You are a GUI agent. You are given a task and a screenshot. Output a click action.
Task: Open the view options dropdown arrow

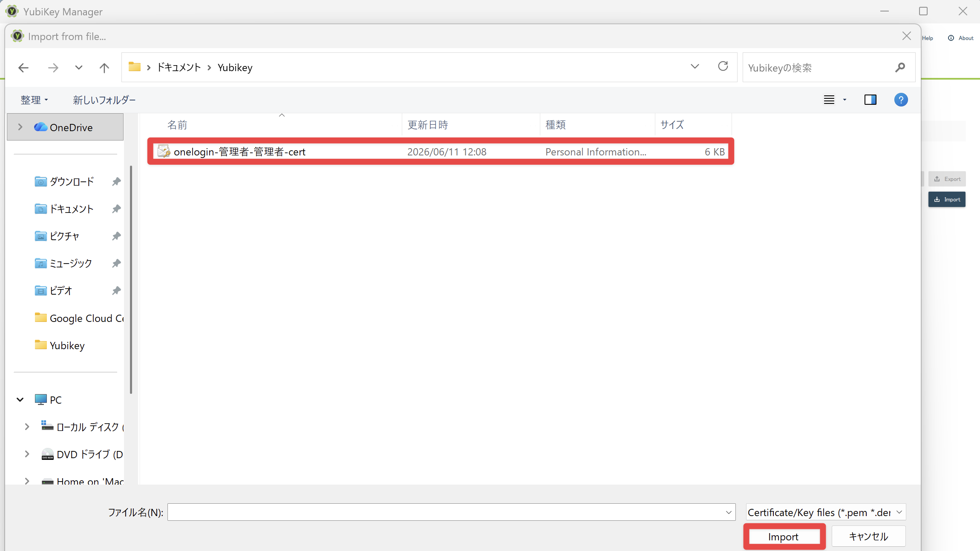845,100
